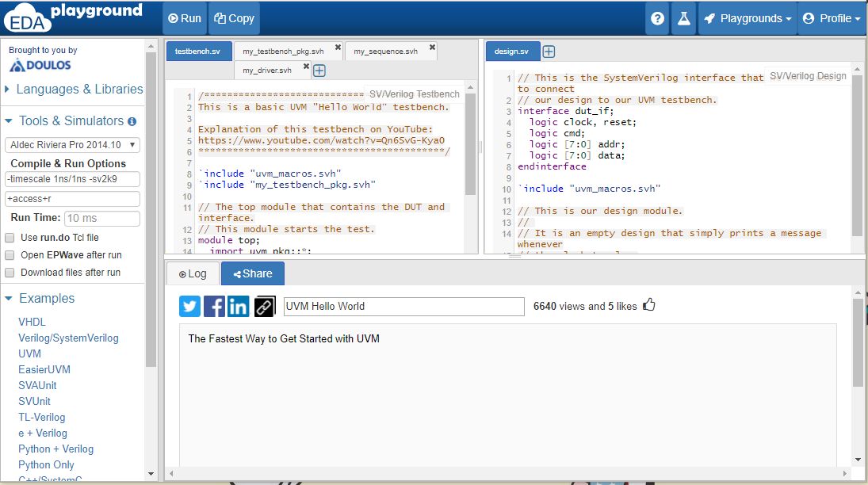868x485 pixels.
Task: Open the simulator dropdown showing Aldec Riviera Pro
Action: 71,144
